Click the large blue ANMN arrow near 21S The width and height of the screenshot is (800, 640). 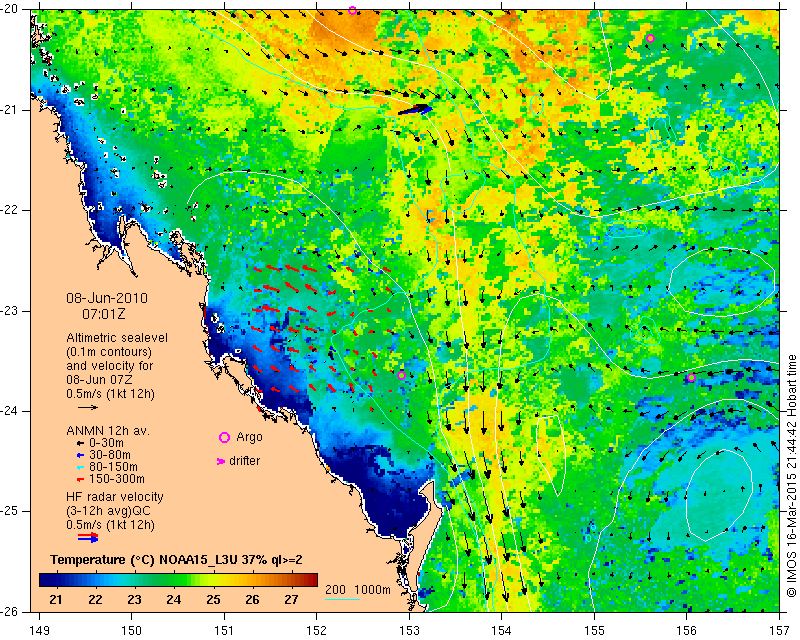(x=415, y=109)
